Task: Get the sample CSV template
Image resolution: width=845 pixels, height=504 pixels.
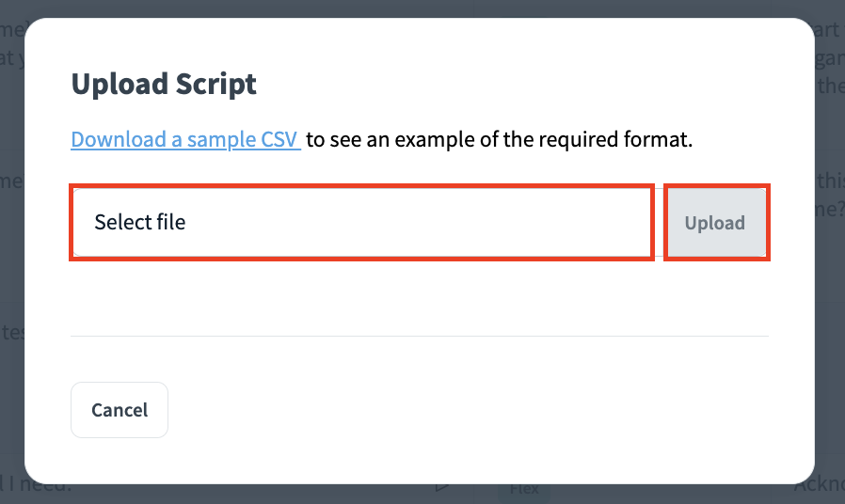Action: click(x=185, y=140)
